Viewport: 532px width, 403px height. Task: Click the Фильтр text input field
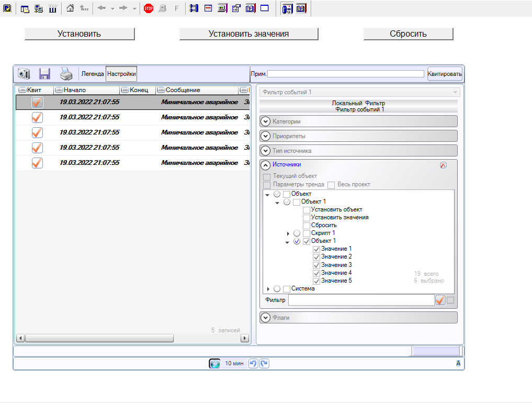tap(361, 300)
